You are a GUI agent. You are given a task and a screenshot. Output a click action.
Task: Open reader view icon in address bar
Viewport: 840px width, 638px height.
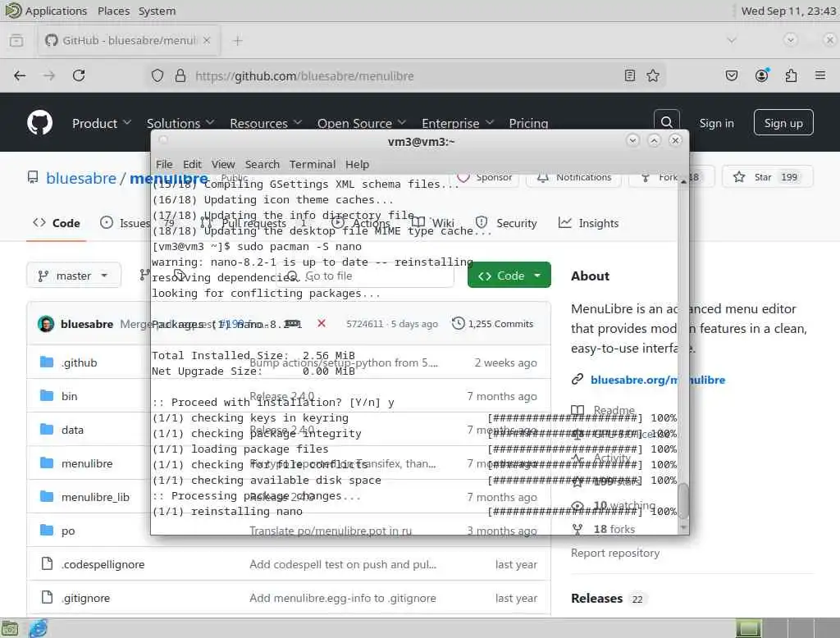(x=630, y=75)
